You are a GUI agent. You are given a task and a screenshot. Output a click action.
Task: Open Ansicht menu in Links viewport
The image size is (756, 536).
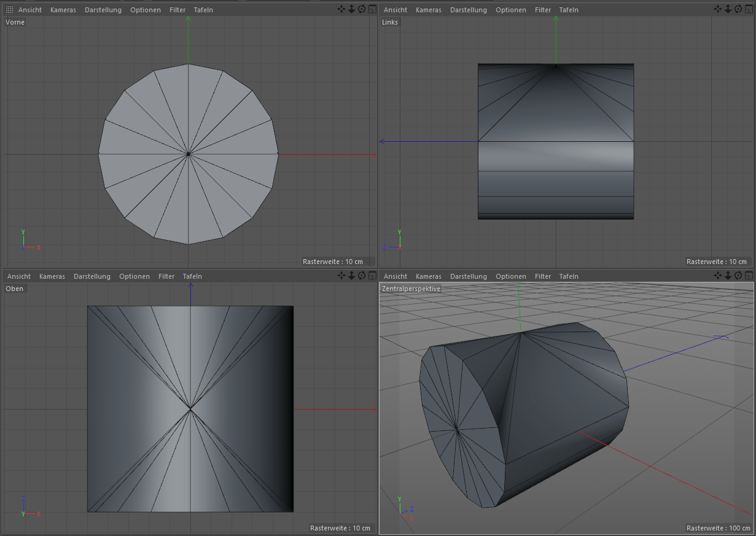pos(396,10)
